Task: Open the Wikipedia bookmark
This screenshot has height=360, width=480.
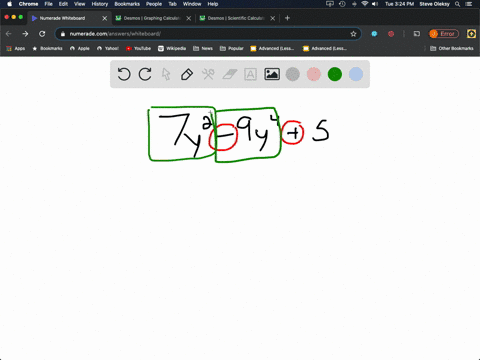Action: (x=172, y=48)
